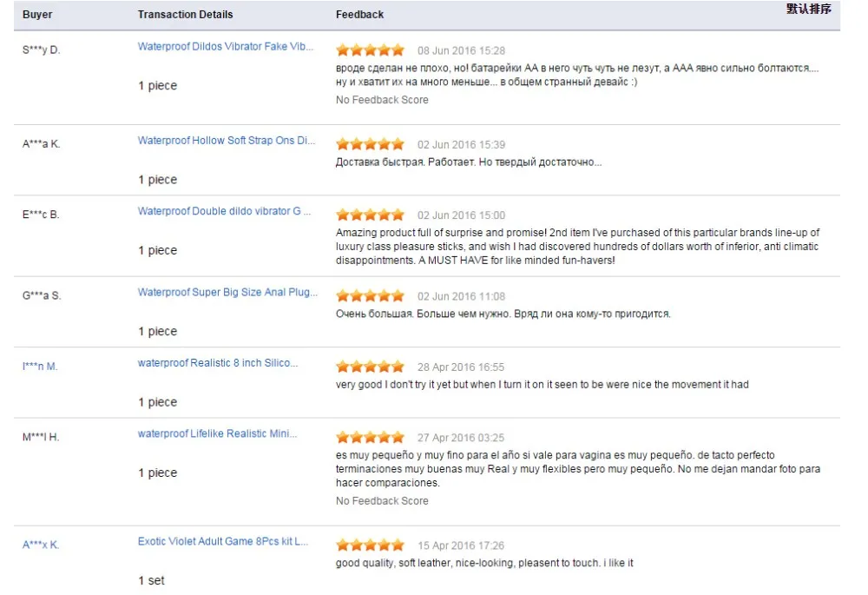The image size is (868, 595).
Task: Click the five stars beside M***l H.'s review
Action: 369,436
